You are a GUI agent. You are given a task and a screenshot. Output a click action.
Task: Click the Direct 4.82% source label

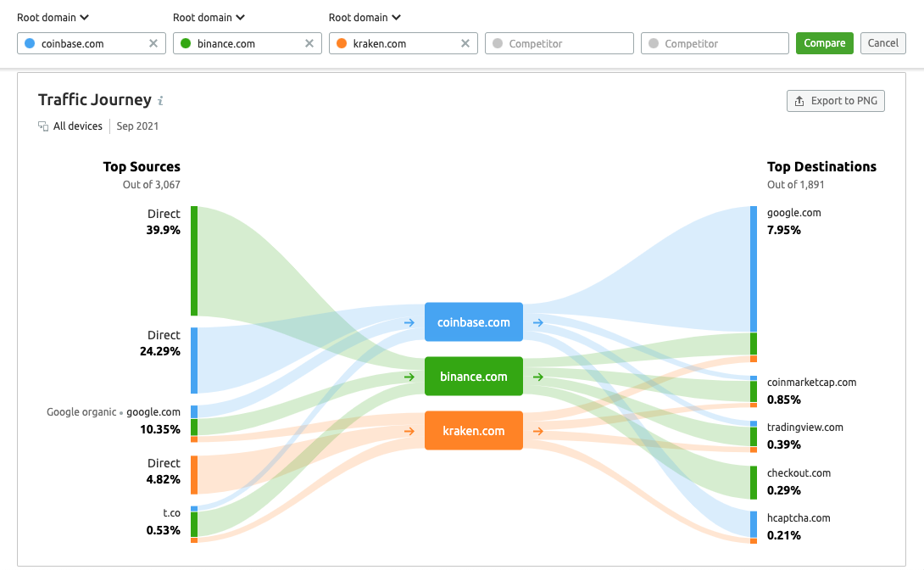click(x=164, y=471)
